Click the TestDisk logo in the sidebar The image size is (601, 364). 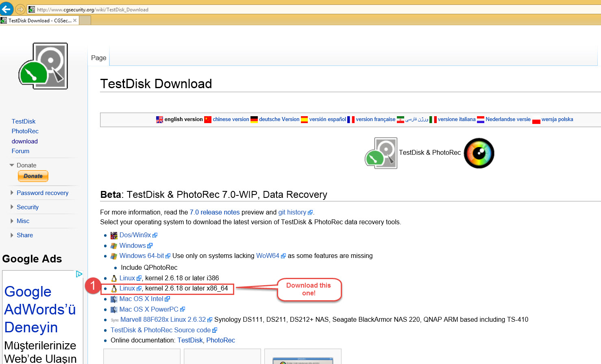pos(43,66)
